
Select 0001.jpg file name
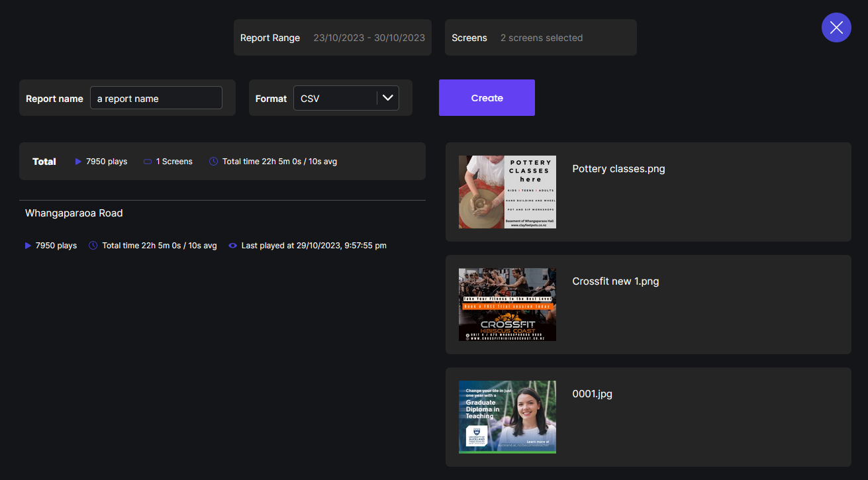click(592, 394)
